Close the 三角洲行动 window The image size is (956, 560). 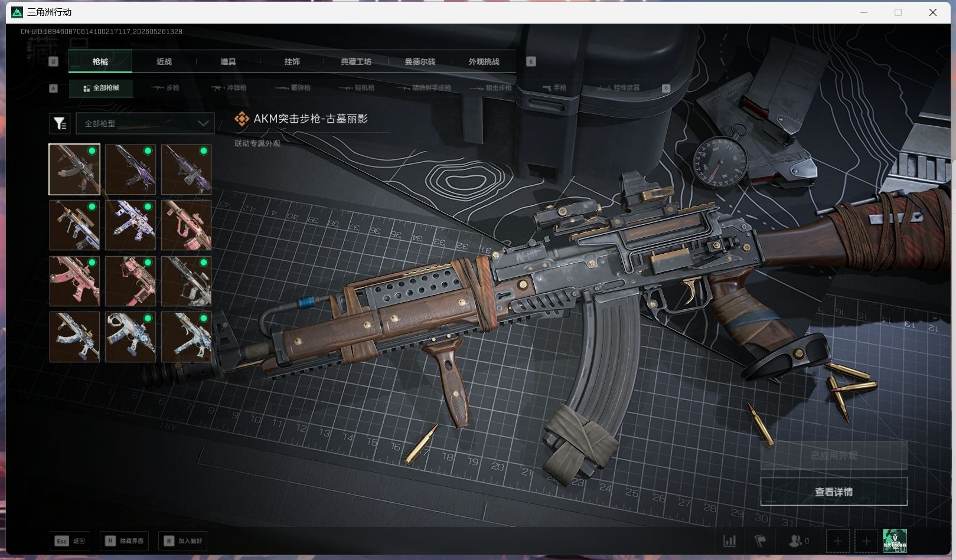click(933, 12)
